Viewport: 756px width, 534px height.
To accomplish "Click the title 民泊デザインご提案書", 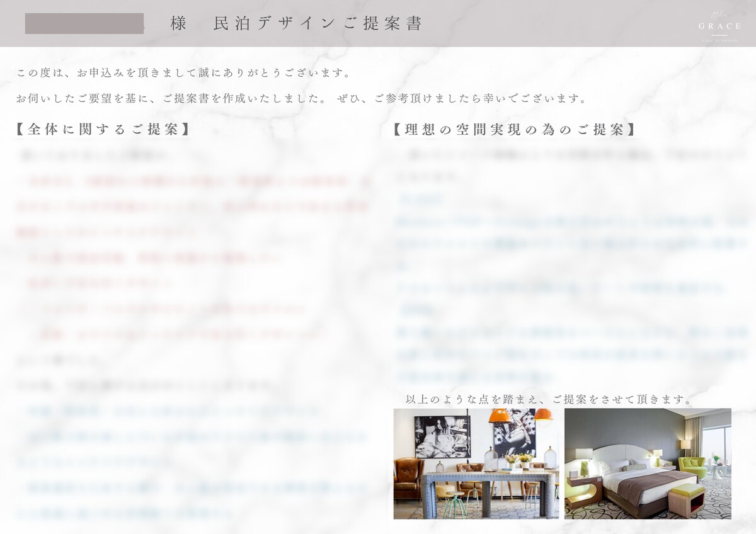I will click(318, 23).
